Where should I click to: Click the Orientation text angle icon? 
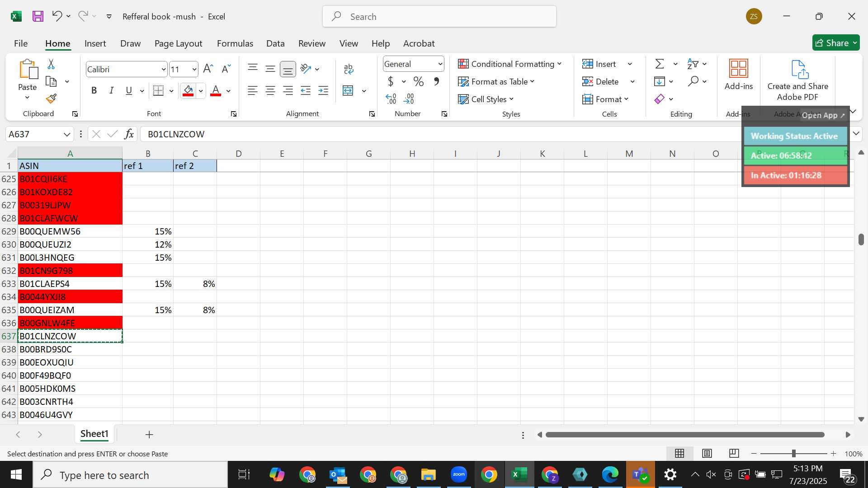[306, 69]
